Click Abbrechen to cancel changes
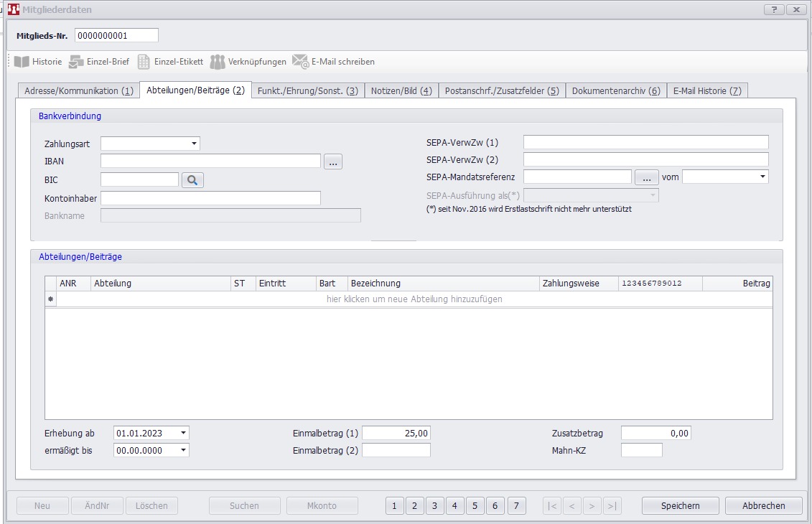The height and width of the screenshot is (524, 812). tap(763, 505)
